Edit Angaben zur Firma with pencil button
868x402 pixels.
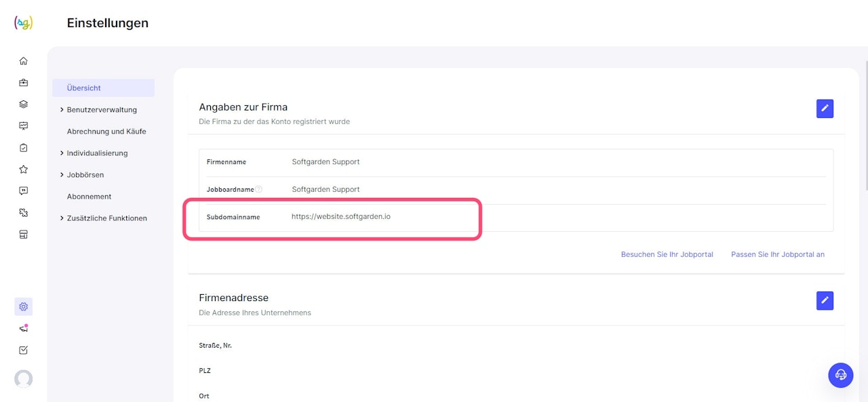[825, 108]
